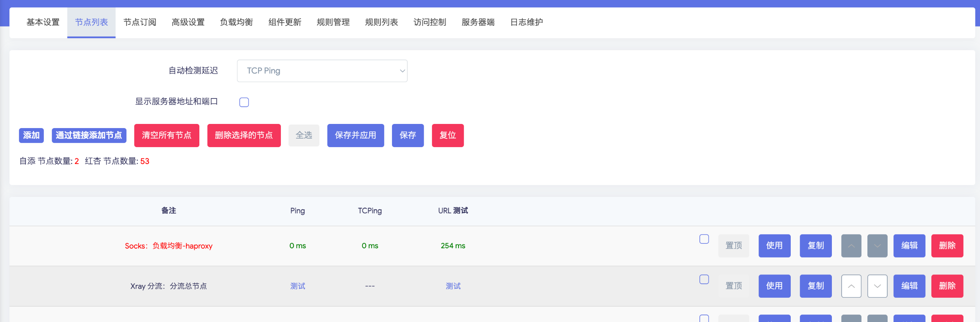Select the Socks 负载均衡-haproxy node checkbox

[x=704, y=239]
